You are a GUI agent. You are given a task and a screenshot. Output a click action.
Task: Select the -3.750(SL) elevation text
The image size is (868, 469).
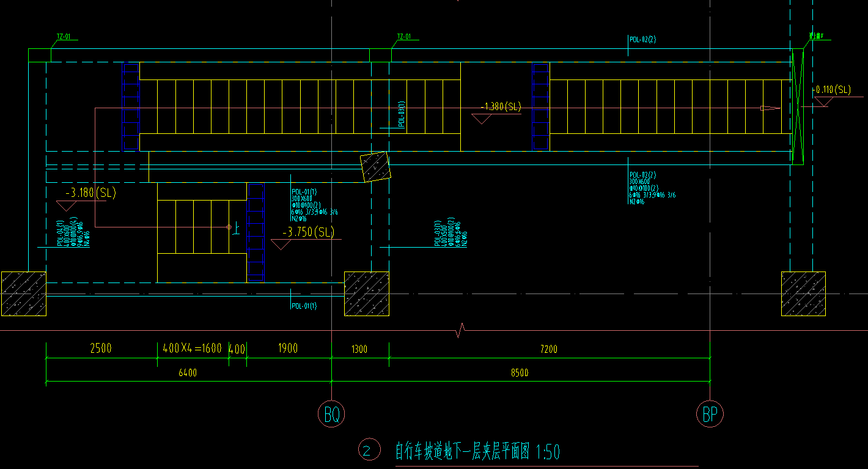pyautogui.click(x=308, y=232)
